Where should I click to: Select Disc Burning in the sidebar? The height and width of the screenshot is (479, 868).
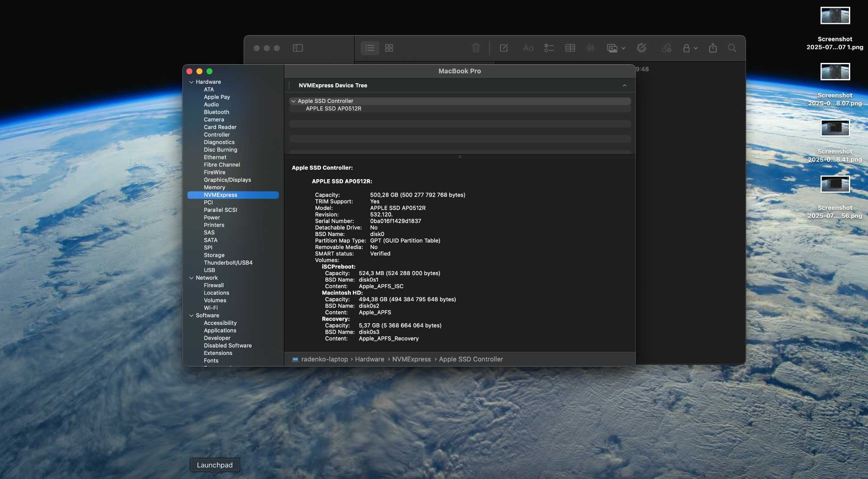pos(220,150)
